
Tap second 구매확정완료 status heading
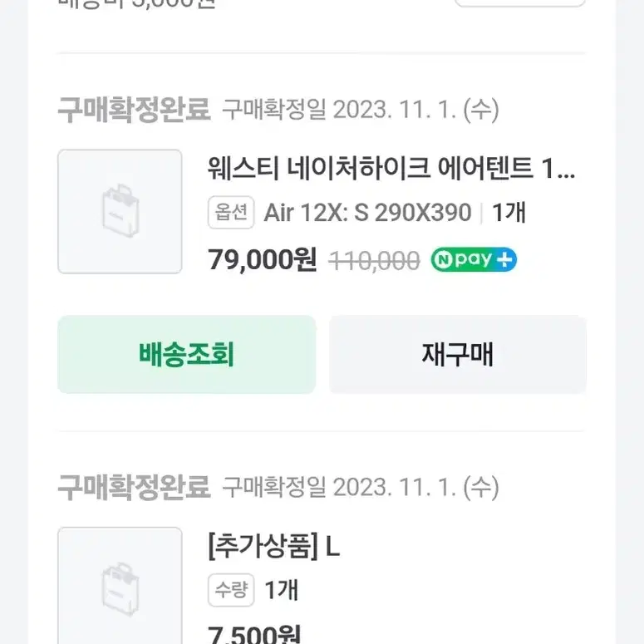(x=135, y=488)
